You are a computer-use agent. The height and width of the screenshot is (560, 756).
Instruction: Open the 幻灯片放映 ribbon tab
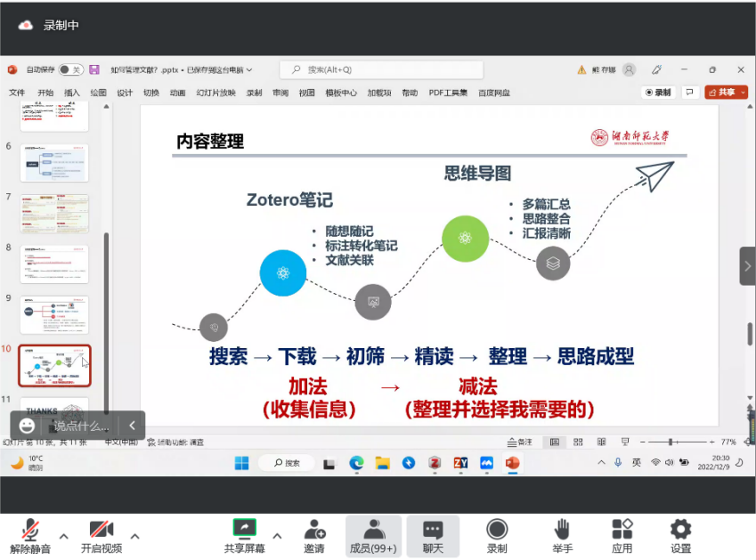[x=215, y=93]
